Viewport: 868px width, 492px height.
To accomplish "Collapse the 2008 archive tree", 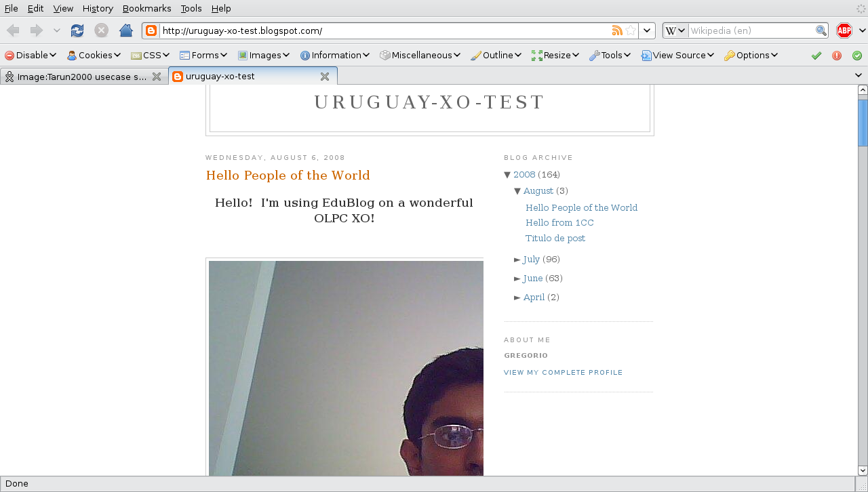I will tap(507, 175).
